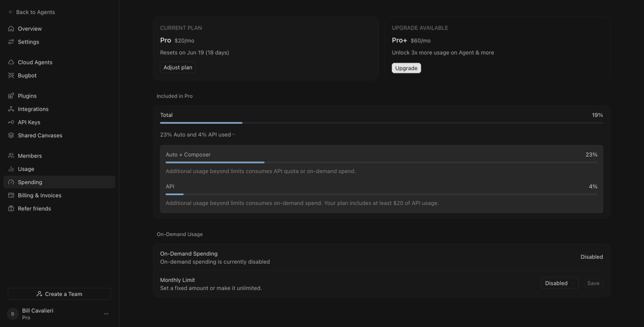
Task: Return via Back to Agents link
Action: pyautogui.click(x=32, y=12)
